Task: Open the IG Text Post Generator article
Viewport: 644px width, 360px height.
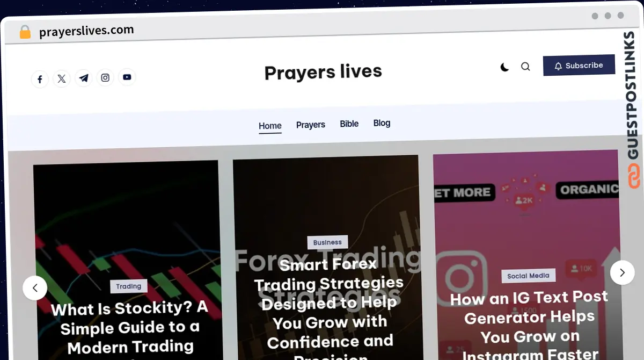Action: click(530, 325)
